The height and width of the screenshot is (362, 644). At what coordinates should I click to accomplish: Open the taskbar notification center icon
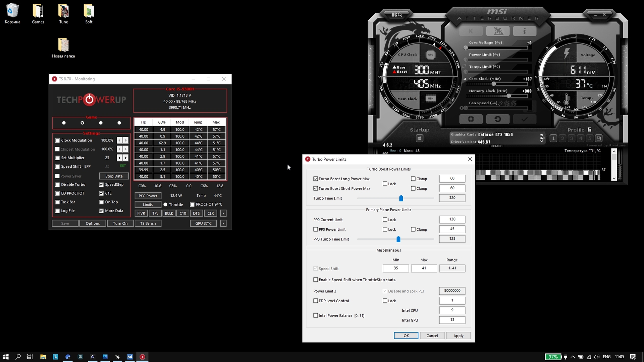click(633, 357)
